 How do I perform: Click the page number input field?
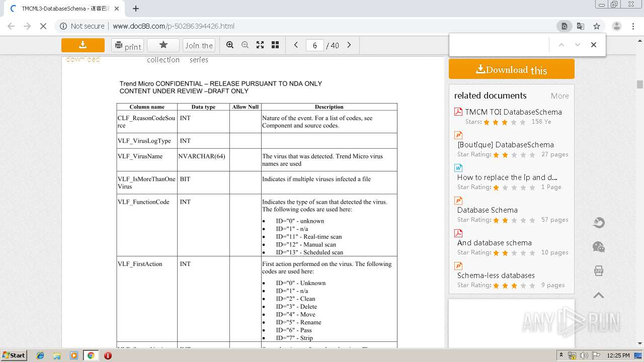click(315, 46)
